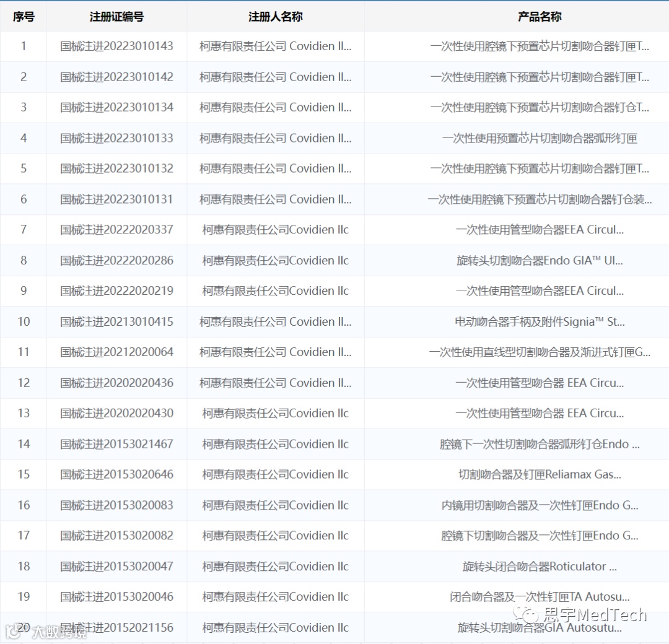Click product 内镜用切割吻合器及一次性钉匣Endo G...
Screen dimensions: 669x644
[540, 505]
